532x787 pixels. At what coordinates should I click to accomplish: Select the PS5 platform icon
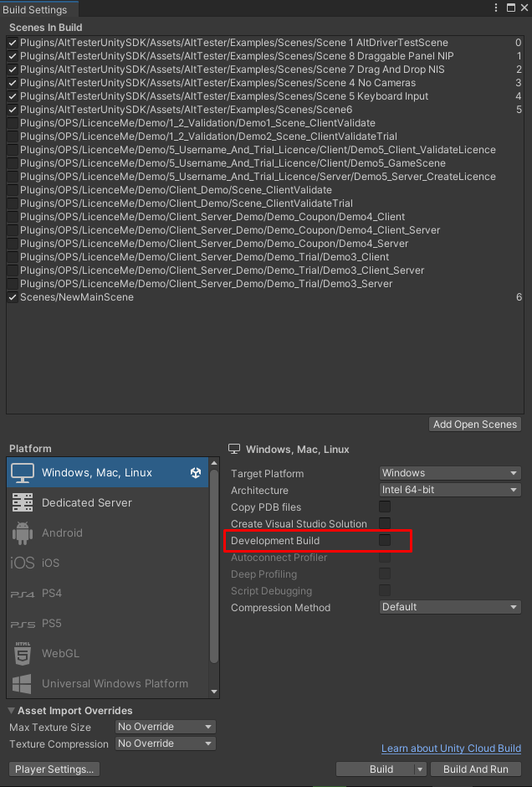(x=23, y=623)
